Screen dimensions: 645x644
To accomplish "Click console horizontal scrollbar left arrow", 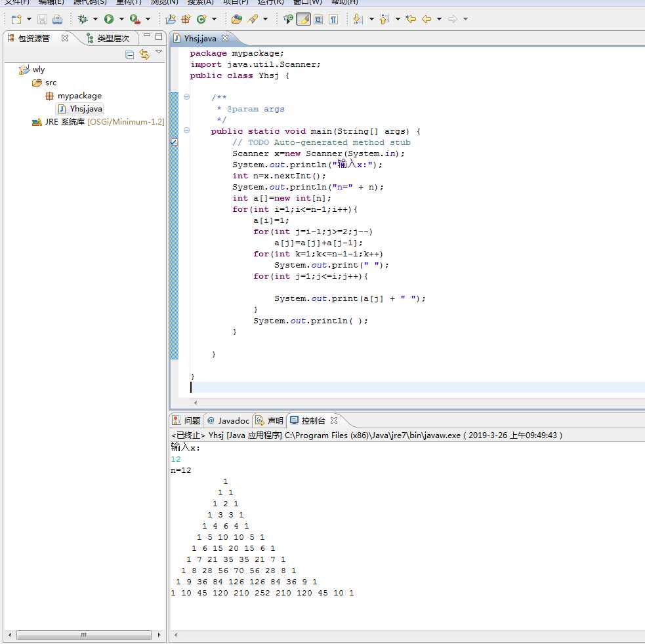I will (176, 635).
